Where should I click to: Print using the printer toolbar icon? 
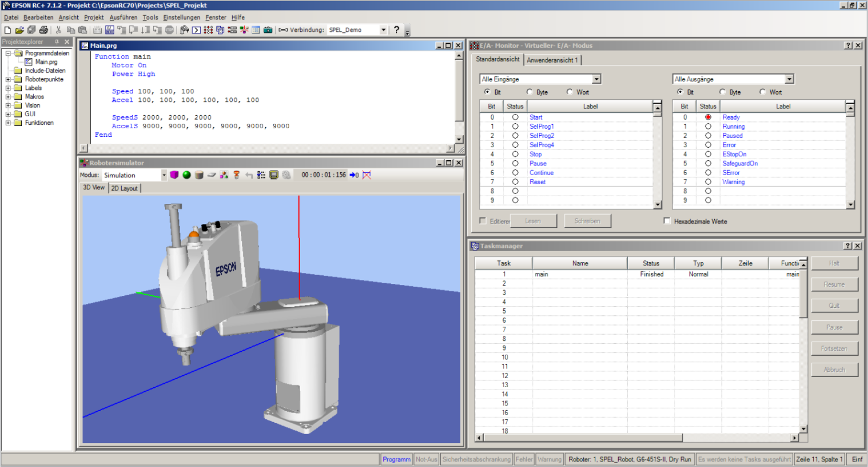pyautogui.click(x=44, y=30)
